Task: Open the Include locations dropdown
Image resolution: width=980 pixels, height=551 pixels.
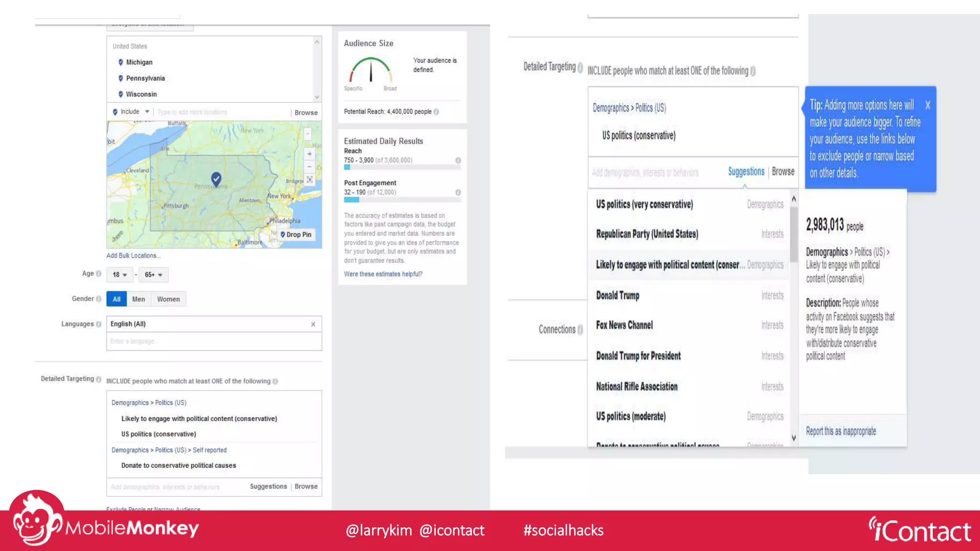Action: (132, 112)
